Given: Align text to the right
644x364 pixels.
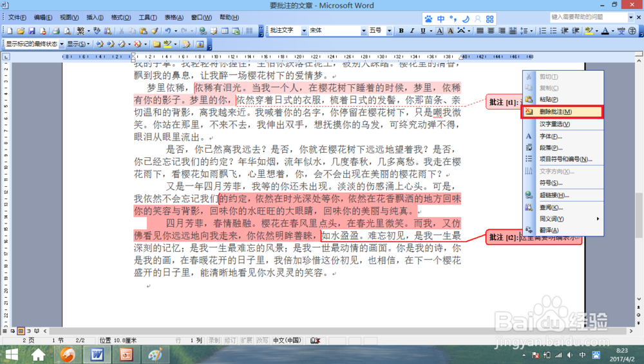Looking at the screenshot, I should point(502,31).
